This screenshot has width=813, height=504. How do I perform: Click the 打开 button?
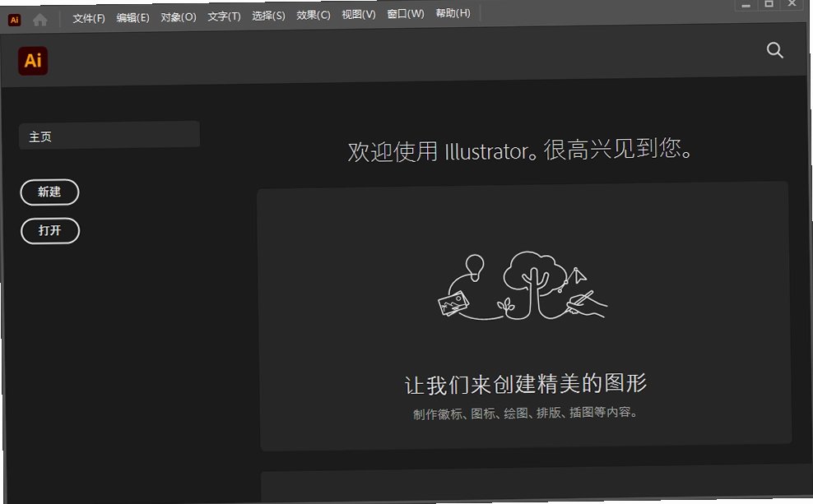tap(50, 230)
